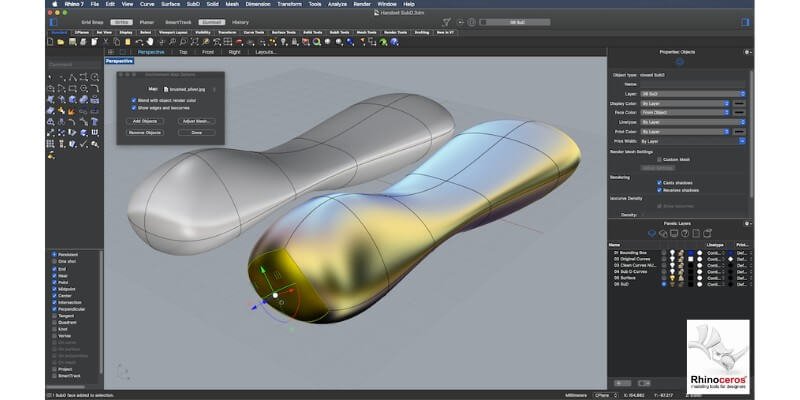Uncheck Receives shadows option
Viewport: 800px width, 400px height.
[x=659, y=190]
